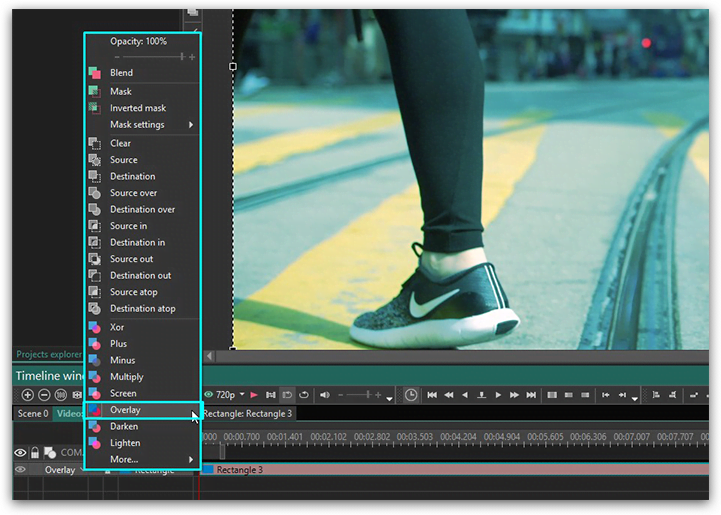Jump to the start of the timeline
This screenshot has width=721, height=515.
point(432,395)
